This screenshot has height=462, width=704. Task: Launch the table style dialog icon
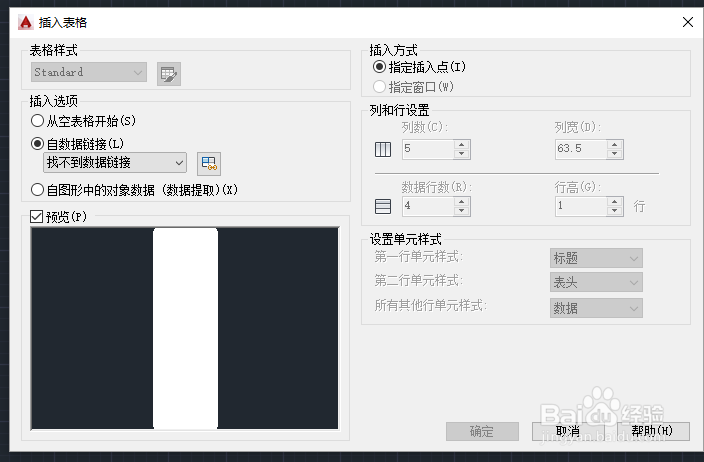(169, 74)
